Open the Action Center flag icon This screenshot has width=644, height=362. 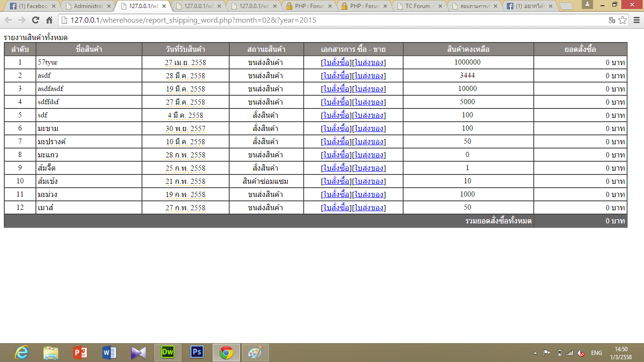[547, 353]
